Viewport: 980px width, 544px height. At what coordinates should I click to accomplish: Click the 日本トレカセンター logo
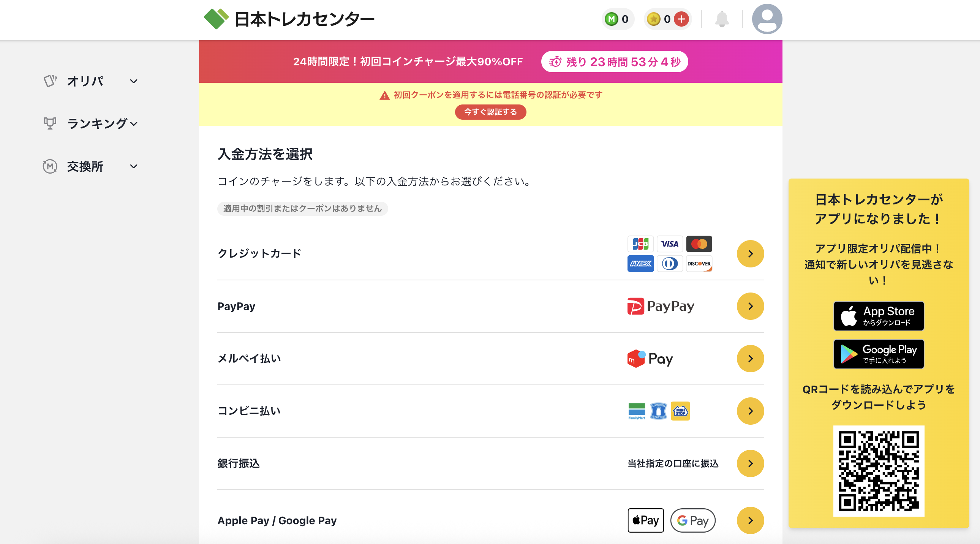[290, 19]
